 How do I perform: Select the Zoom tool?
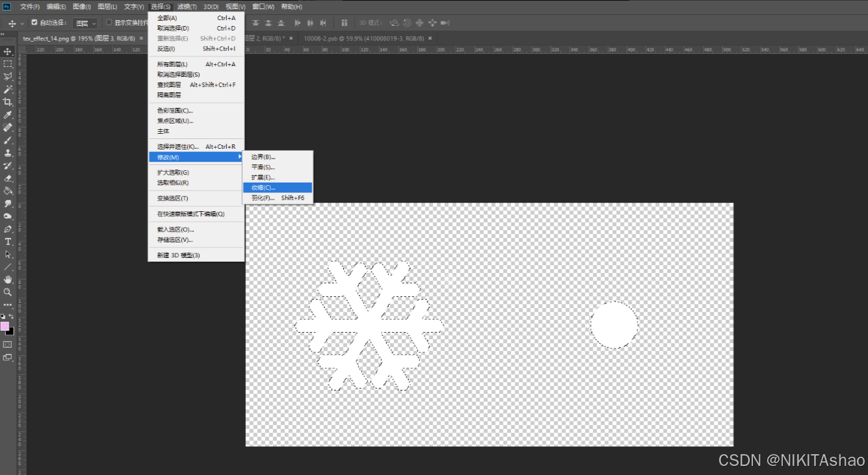coord(8,292)
